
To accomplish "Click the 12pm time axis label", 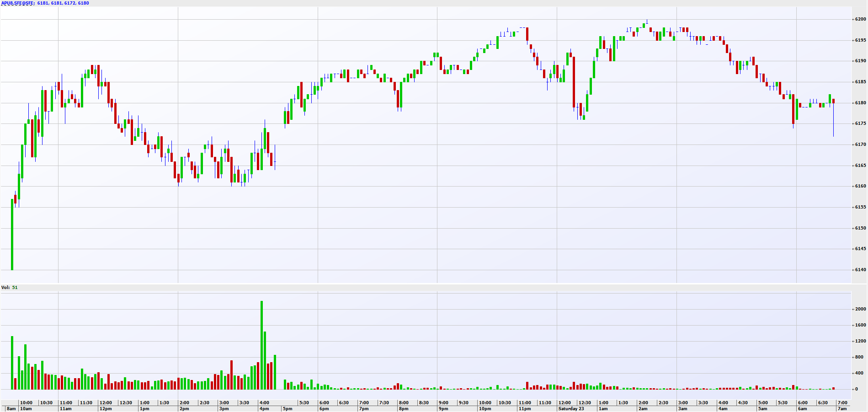I will click(106, 409).
